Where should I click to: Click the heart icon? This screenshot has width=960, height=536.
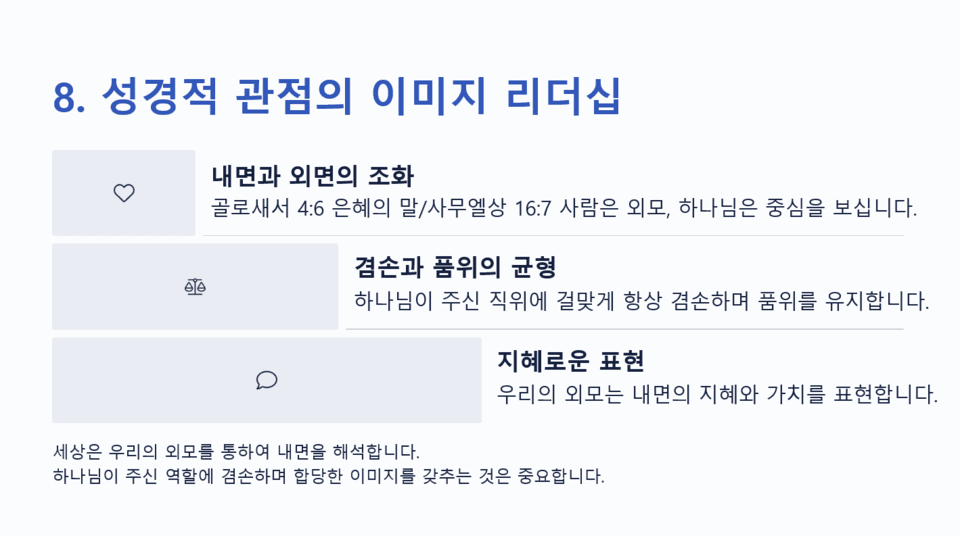[x=124, y=193]
